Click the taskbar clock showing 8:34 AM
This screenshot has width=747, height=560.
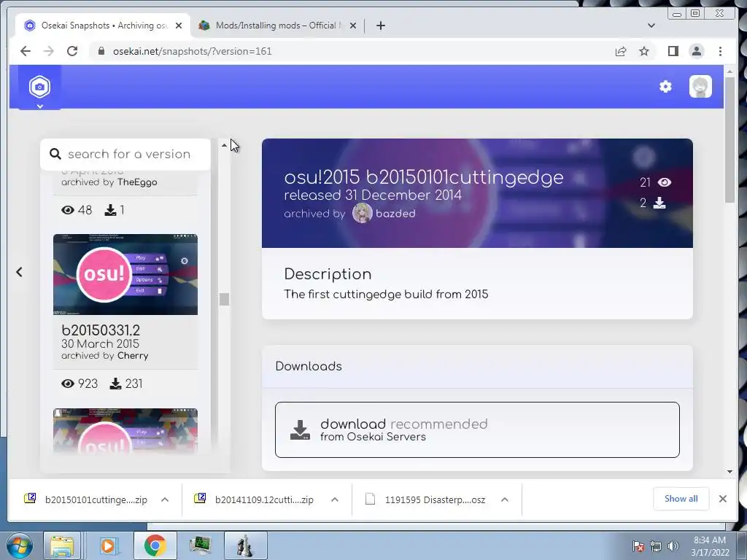coord(710,546)
